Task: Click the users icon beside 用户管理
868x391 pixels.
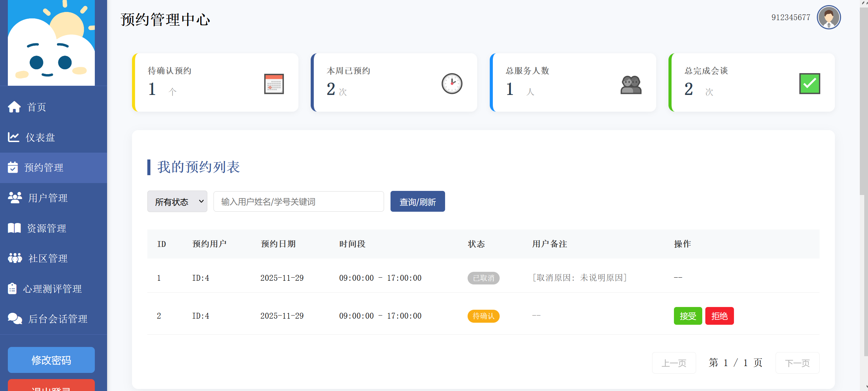Action: (x=15, y=198)
